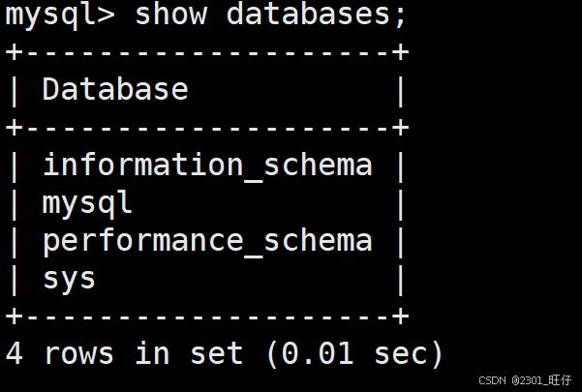The width and height of the screenshot is (582, 392).
Task: Click "databases;" in the typed command
Action: [317, 15]
